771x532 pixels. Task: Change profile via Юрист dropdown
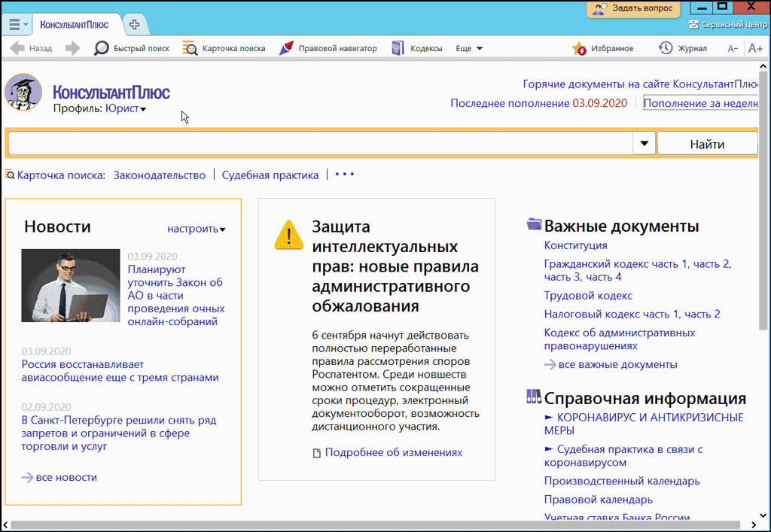(126, 108)
